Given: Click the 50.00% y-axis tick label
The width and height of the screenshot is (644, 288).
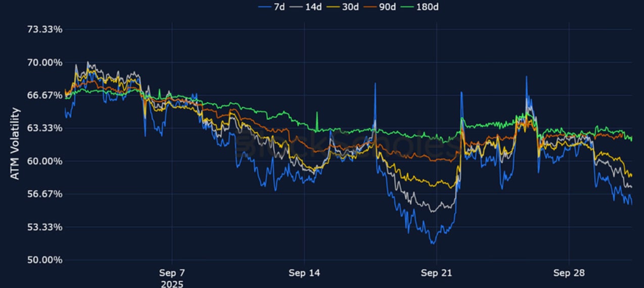Looking at the screenshot, I should (x=44, y=260).
